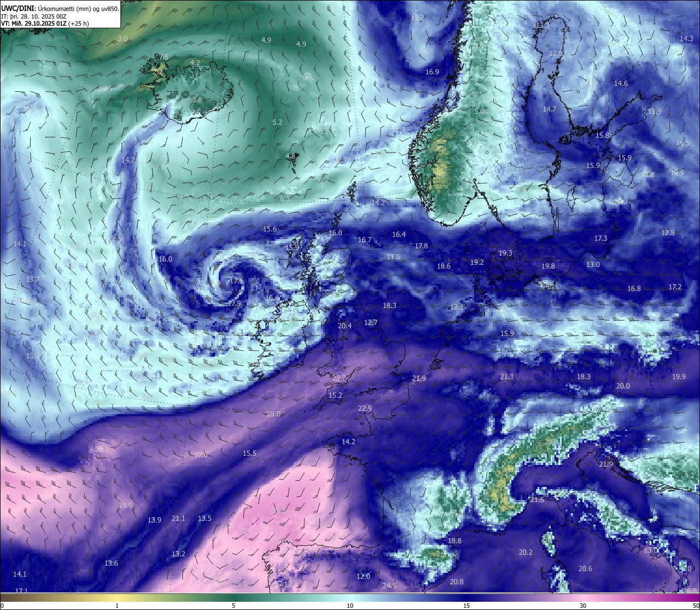Click the 17.8 value in the North Sea

click(x=421, y=246)
